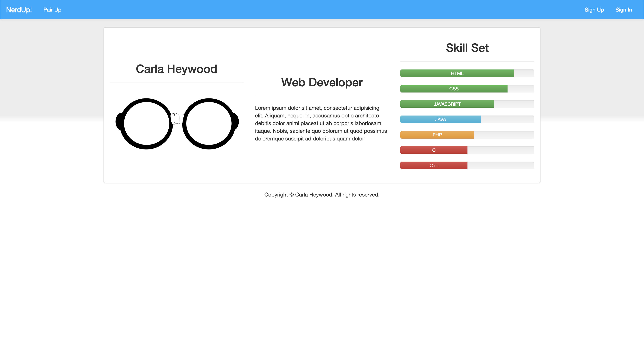
Task: Select the JAVASCRIPT skill bar
Action: tap(447, 104)
